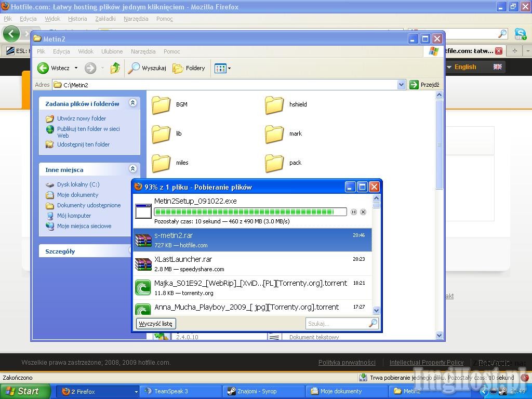Image resolution: width=532 pixels, height=399 pixels.
Task: Select the XLastLauncher.rar download entry
Action: tap(252, 264)
